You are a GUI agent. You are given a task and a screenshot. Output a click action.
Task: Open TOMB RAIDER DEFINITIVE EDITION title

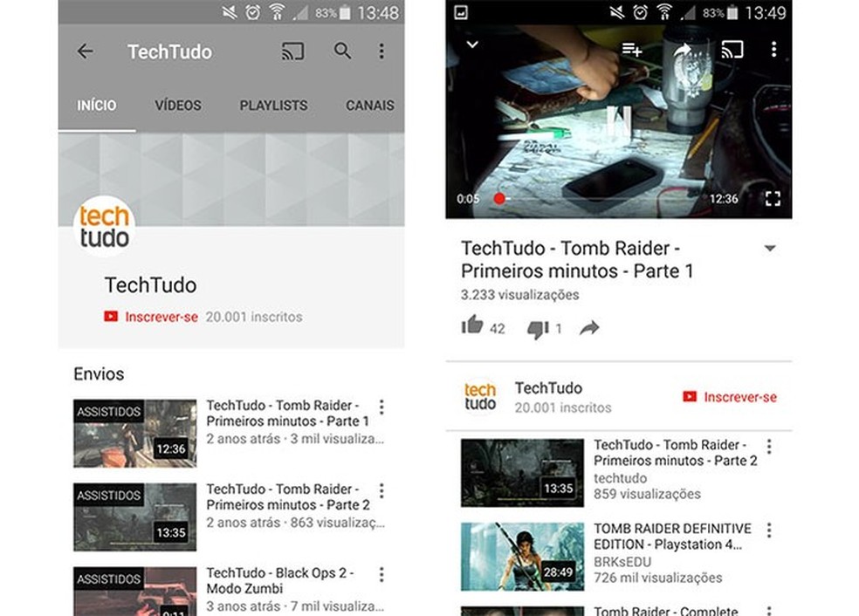tap(673, 537)
